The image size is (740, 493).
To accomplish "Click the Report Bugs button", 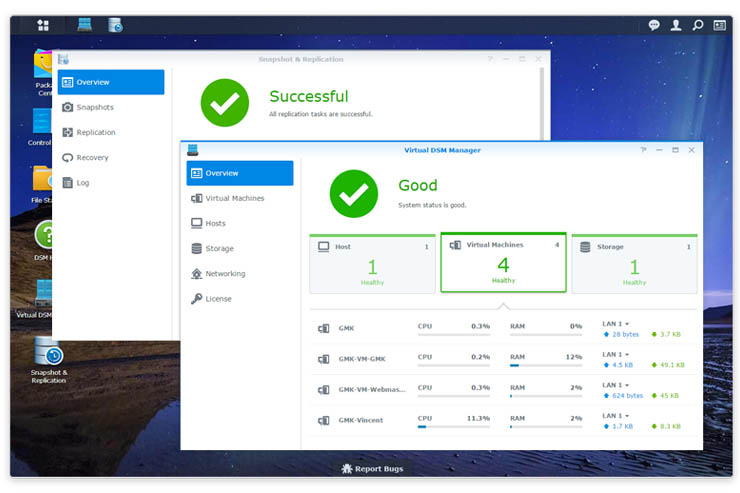I will click(x=372, y=468).
